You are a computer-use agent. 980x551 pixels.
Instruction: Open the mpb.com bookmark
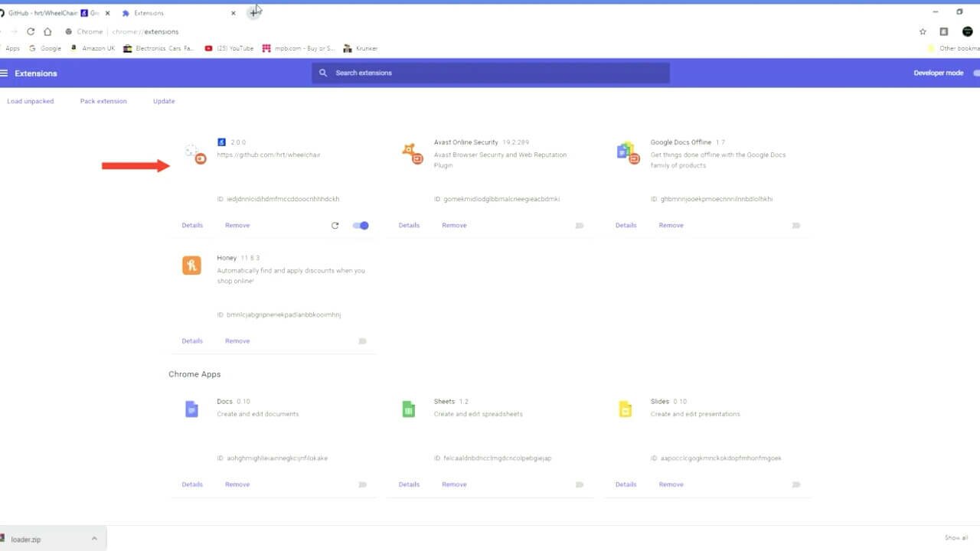pos(299,48)
